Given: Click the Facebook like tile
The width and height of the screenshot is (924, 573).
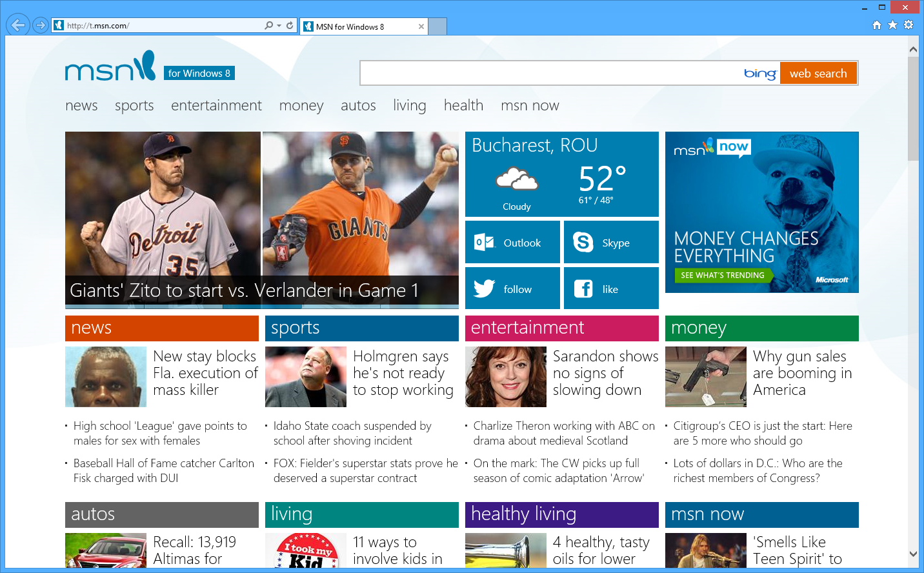Looking at the screenshot, I should pos(611,288).
